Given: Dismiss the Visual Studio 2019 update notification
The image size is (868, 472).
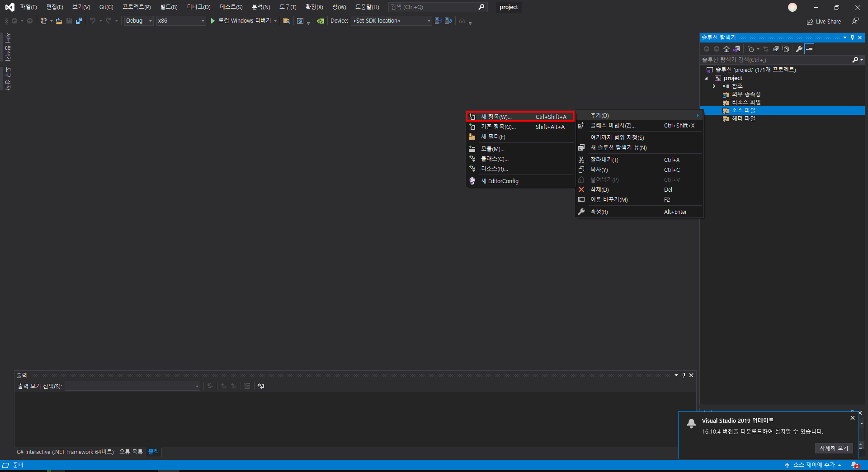Looking at the screenshot, I should (853, 418).
